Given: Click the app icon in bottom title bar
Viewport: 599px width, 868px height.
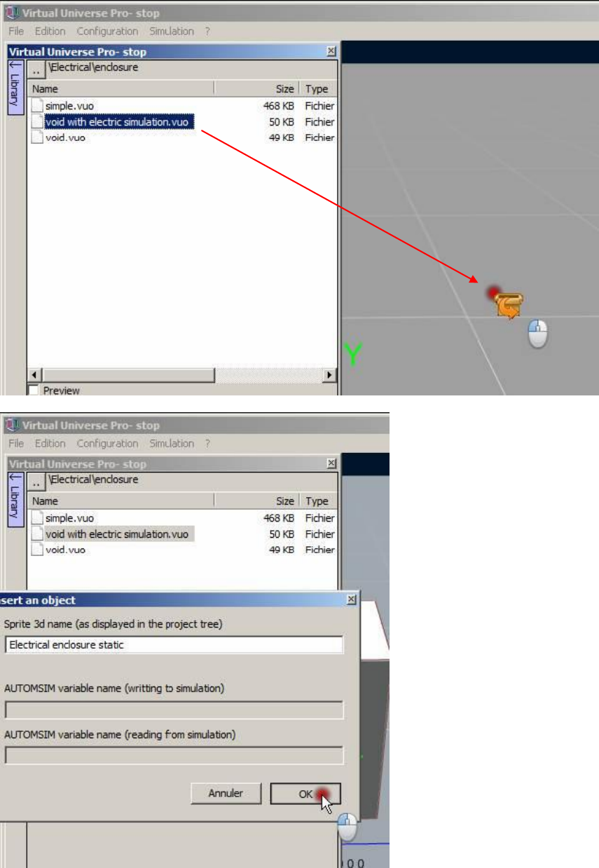Looking at the screenshot, I should [11, 426].
